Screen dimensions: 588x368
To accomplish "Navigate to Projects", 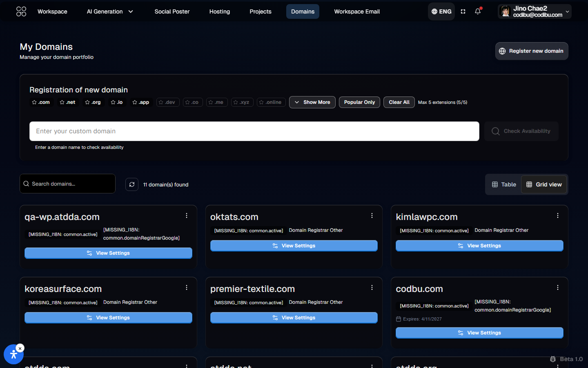I will pyautogui.click(x=261, y=11).
